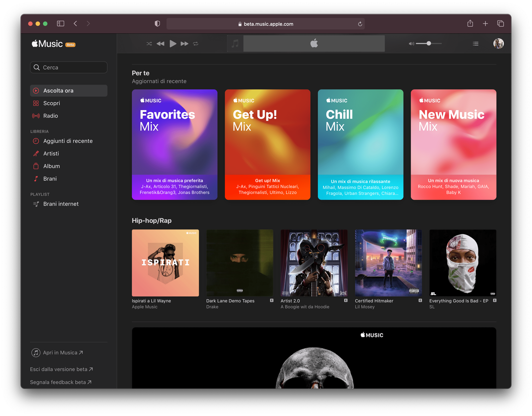Click the Apple Music skull banner
This screenshot has width=532, height=416.
(314, 358)
